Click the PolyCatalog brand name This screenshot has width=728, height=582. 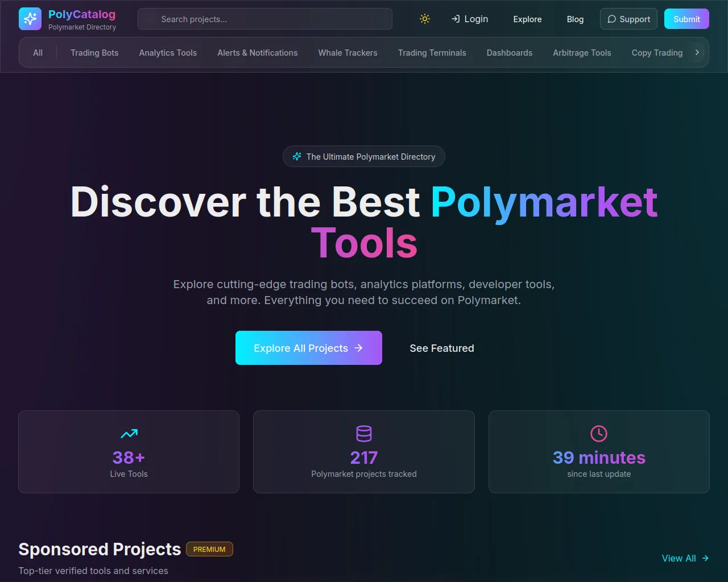point(82,14)
